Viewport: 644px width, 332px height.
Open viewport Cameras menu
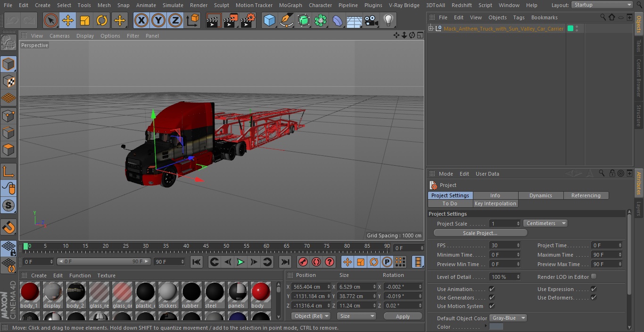[59, 36]
